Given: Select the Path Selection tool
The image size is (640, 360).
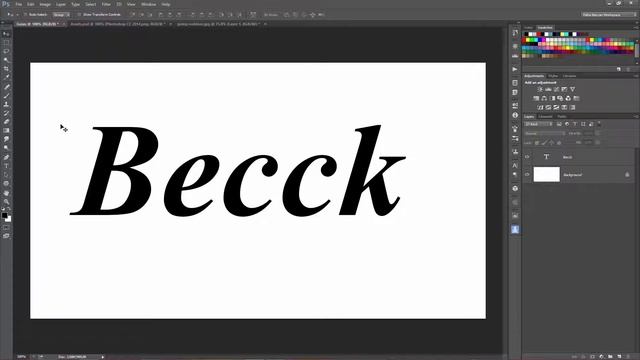Looking at the screenshot, I should click(6, 175).
